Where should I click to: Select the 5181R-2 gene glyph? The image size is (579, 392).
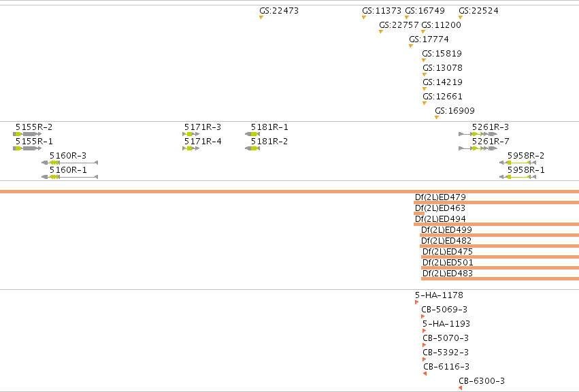(x=252, y=148)
